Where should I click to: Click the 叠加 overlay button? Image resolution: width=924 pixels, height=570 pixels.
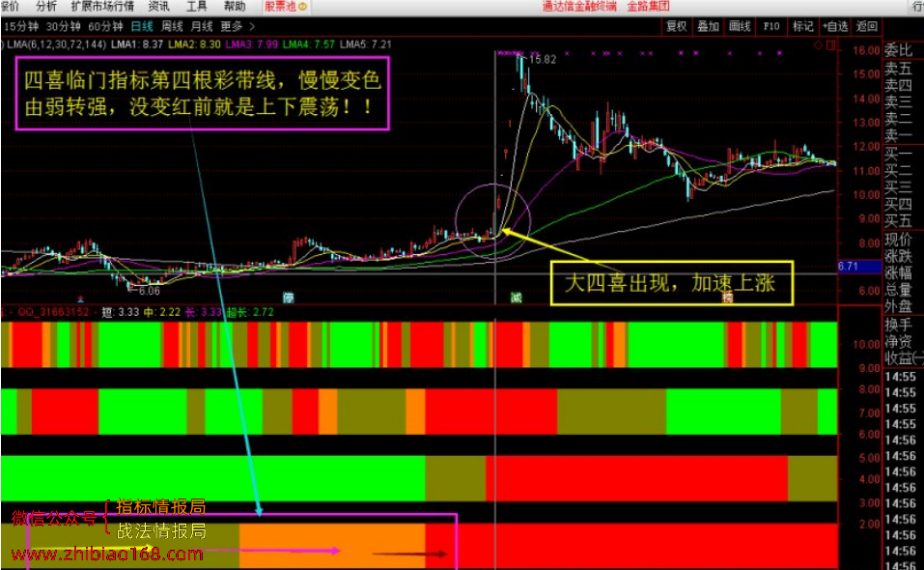click(x=709, y=26)
